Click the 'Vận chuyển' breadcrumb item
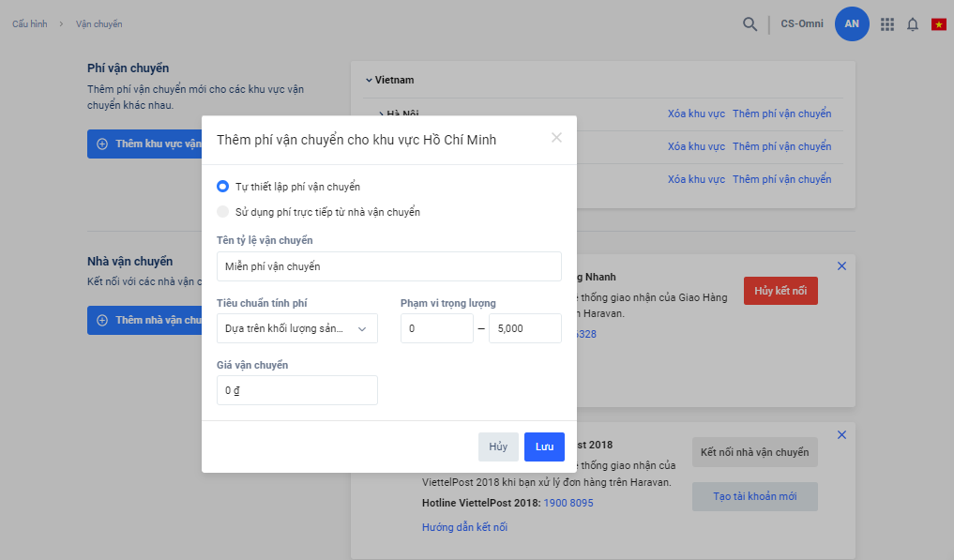954x560 pixels. (98, 24)
